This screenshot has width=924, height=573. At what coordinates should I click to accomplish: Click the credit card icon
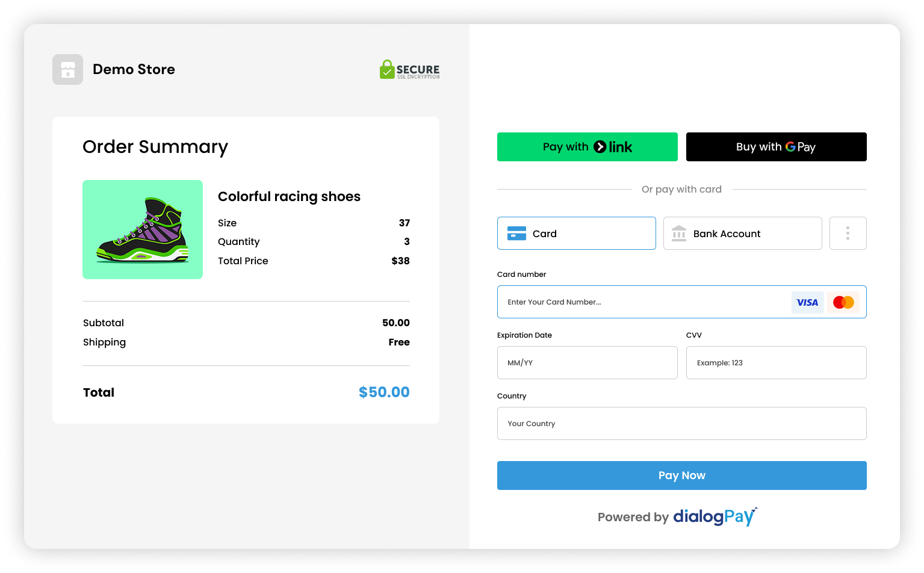(517, 234)
